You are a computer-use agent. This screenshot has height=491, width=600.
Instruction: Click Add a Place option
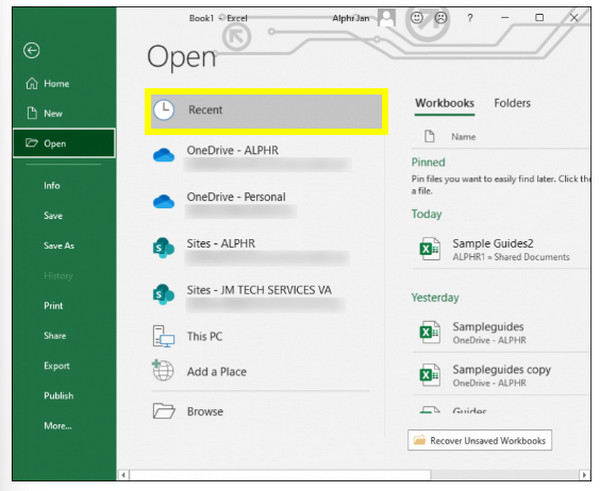tap(216, 372)
